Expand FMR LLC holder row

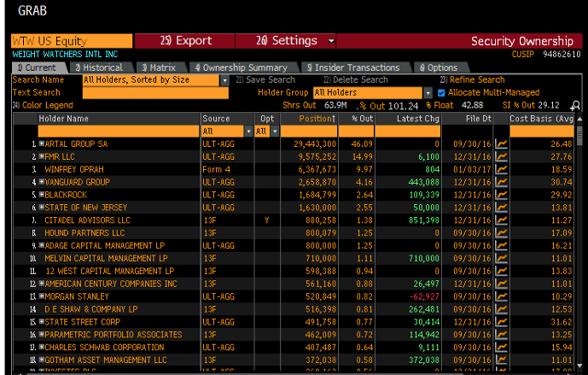(x=41, y=157)
